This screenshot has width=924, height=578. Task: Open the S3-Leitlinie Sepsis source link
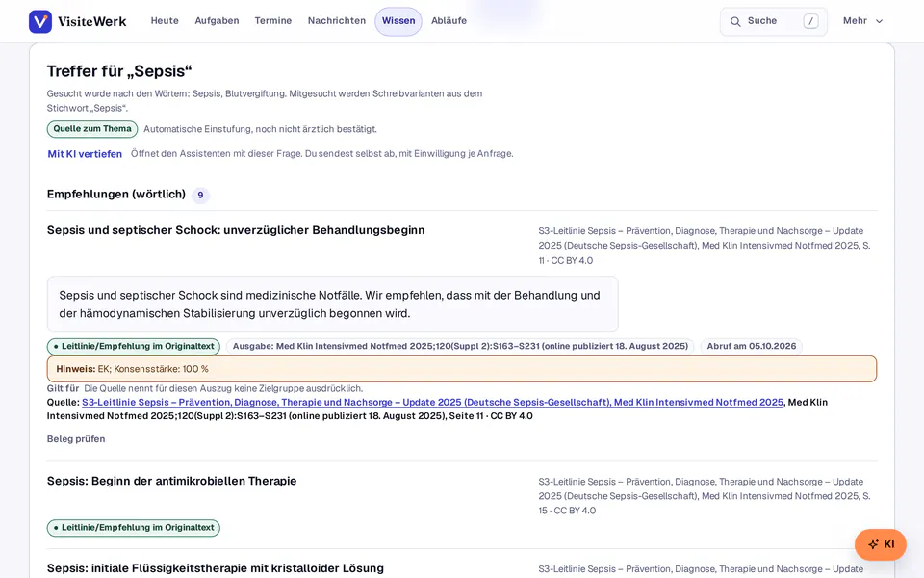point(432,403)
